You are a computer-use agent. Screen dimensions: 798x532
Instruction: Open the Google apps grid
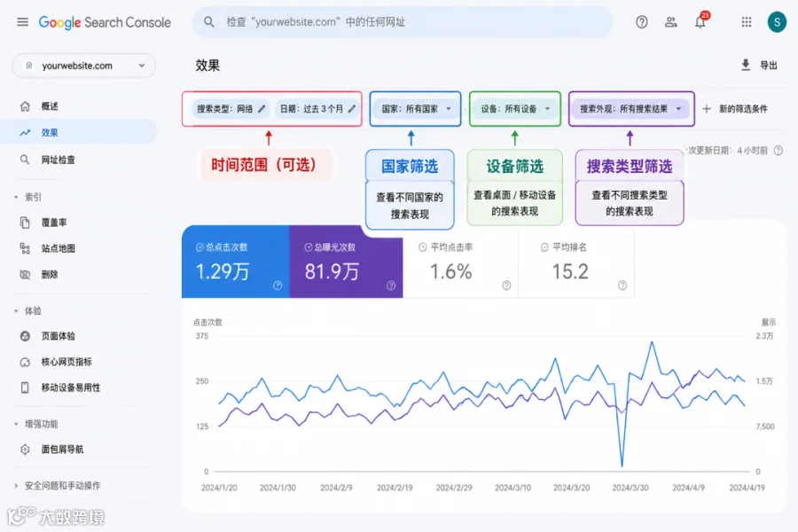tap(747, 22)
